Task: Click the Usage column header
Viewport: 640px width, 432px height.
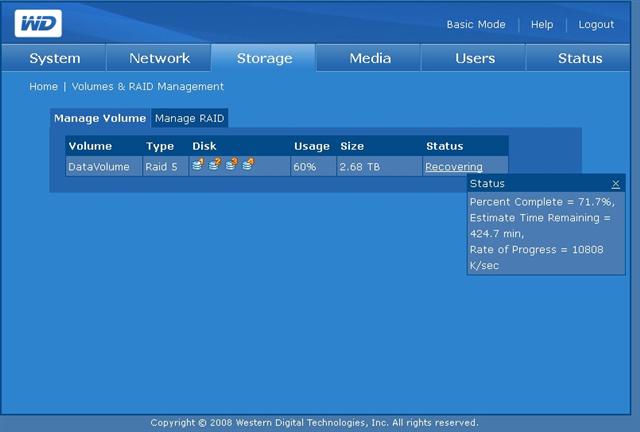Action: click(312, 146)
